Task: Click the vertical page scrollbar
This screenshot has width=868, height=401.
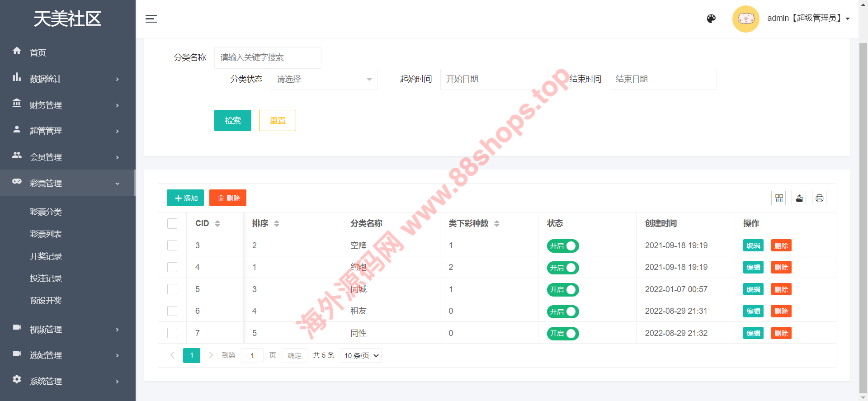Action: tap(863, 217)
